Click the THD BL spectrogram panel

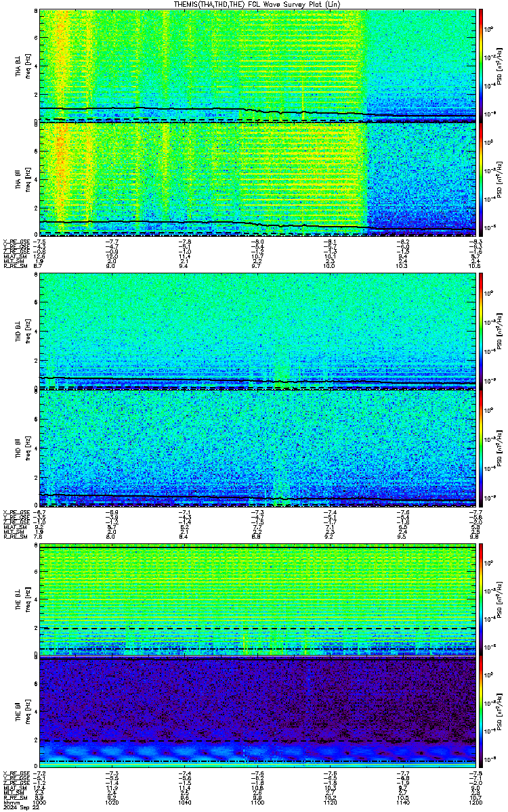(x=257, y=332)
